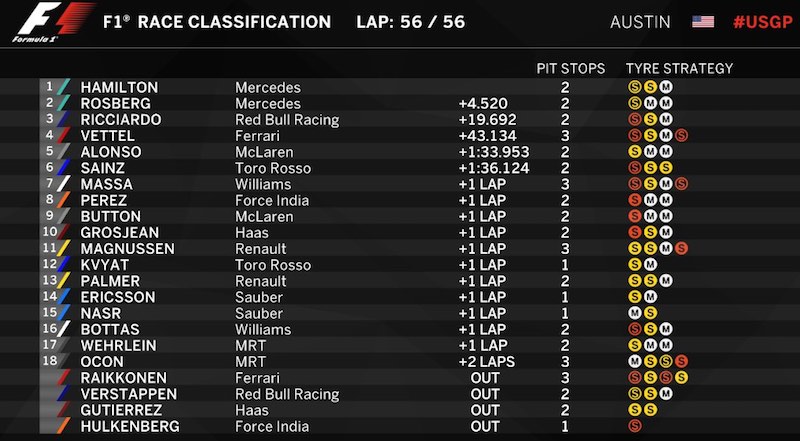Select the PIT STOPS column header

pyautogui.click(x=570, y=69)
